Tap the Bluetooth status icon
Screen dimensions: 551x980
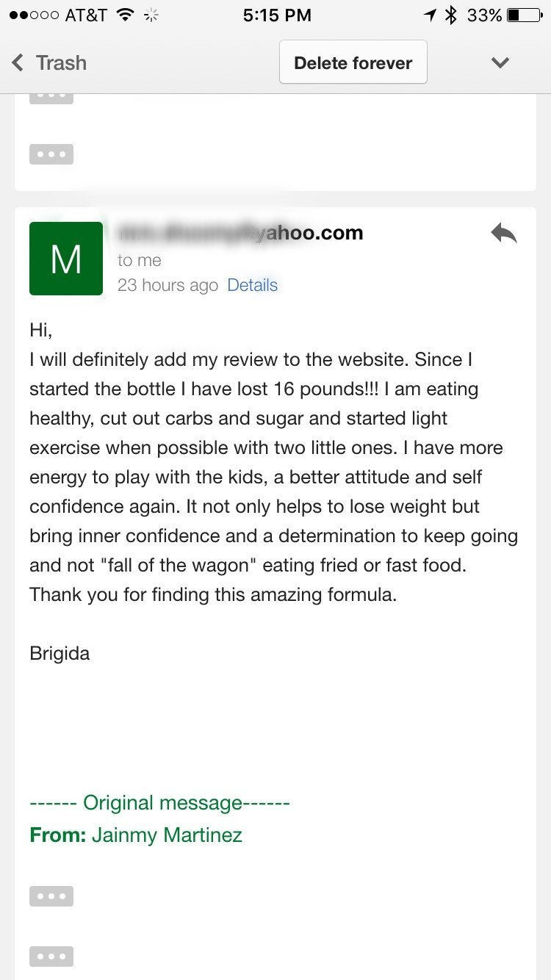coord(451,15)
